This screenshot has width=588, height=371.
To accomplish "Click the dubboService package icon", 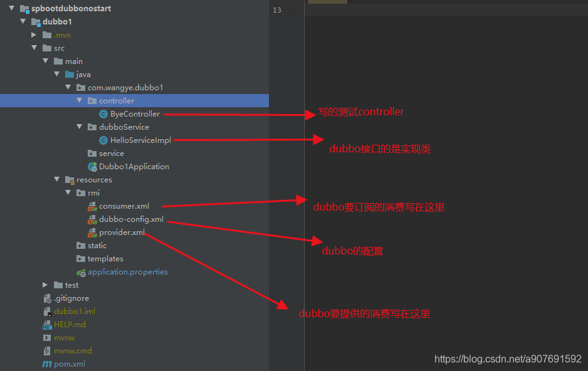I will pyautogui.click(x=92, y=127).
